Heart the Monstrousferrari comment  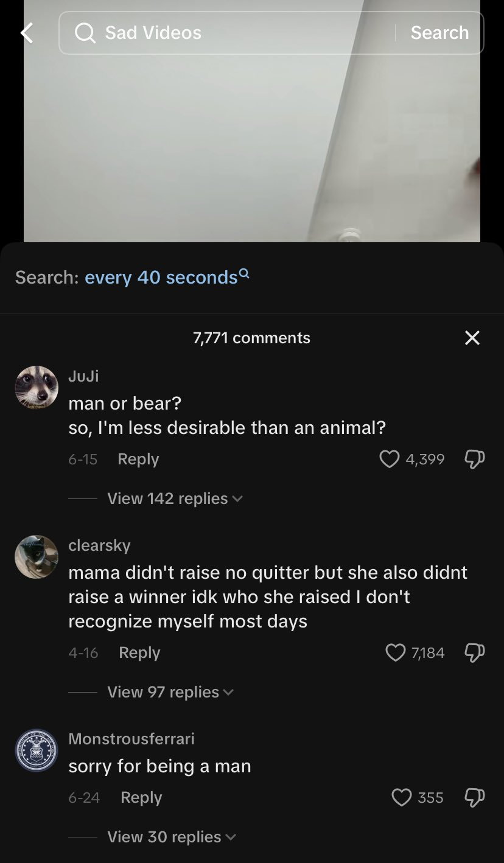pyautogui.click(x=401, y=797)
